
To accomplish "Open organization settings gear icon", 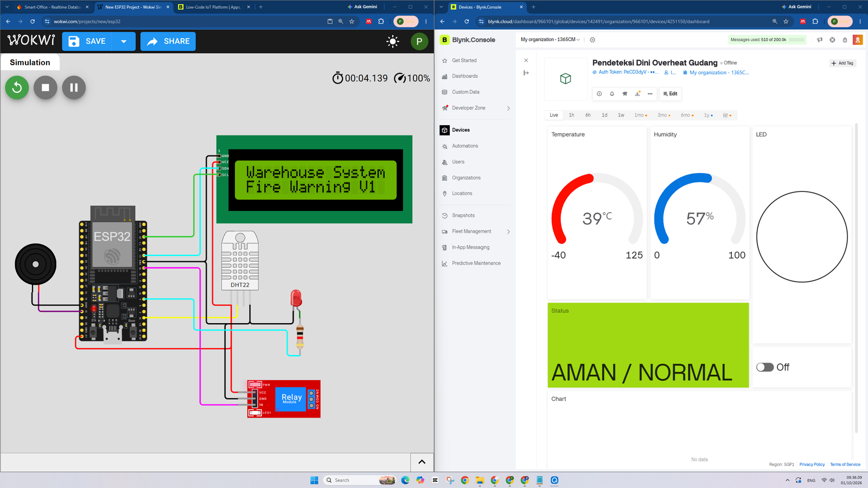I will point(592,40).
